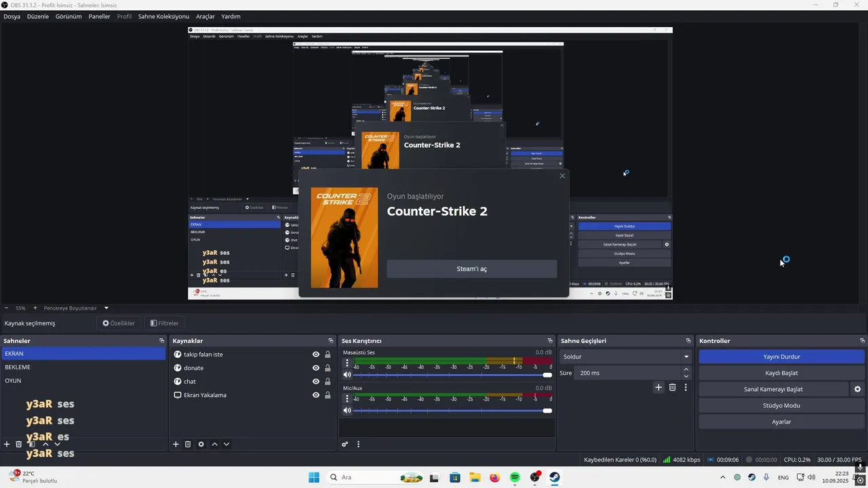Remove selected source with trash icon
Screen dimensions: 868x488
pyautogui.click(x=188, y=445)
